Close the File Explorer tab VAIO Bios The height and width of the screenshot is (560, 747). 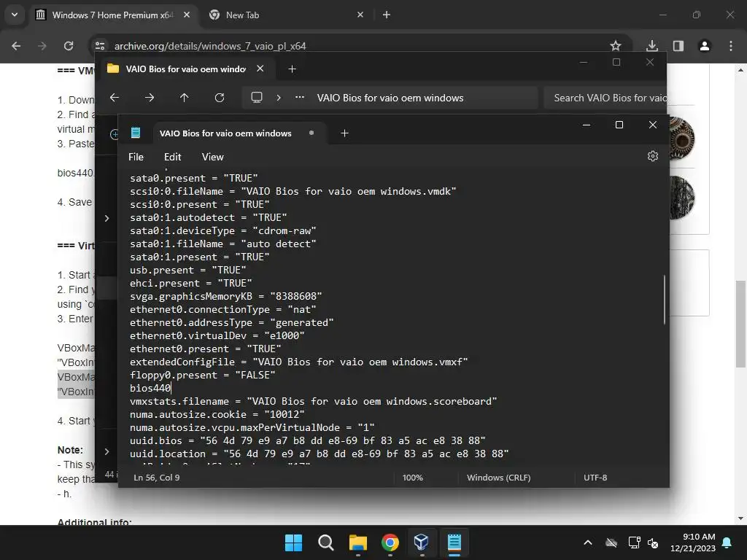[260, 69]
